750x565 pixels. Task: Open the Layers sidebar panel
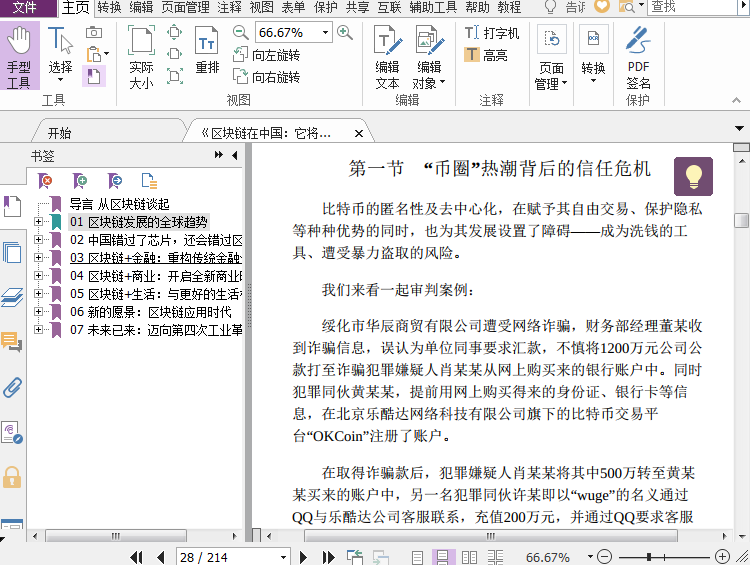click(x=12, y=297)
